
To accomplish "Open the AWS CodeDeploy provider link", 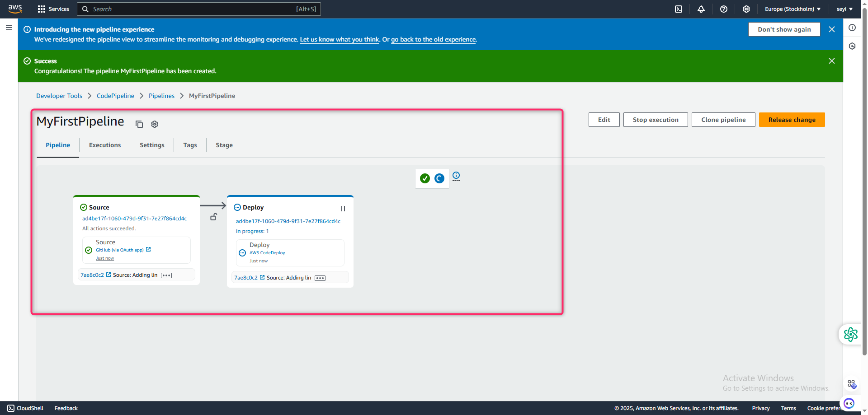I will pos(267,253).
